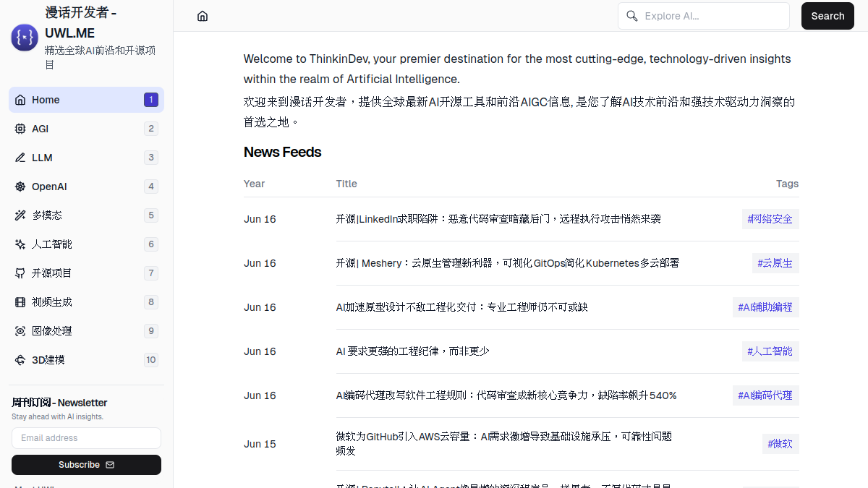Open the 微软为GitHub引入AWS云容量 article

[x=504, y=444]
